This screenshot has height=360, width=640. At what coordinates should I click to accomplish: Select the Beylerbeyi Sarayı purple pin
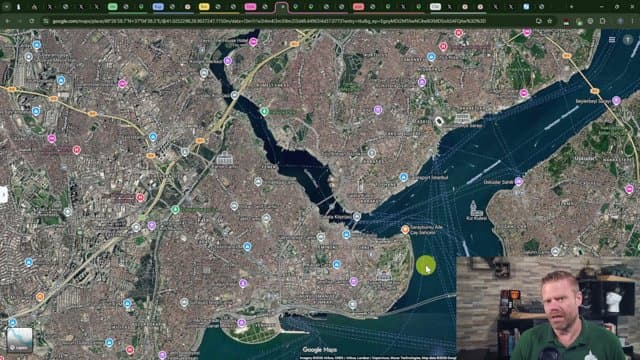point(616,100)
